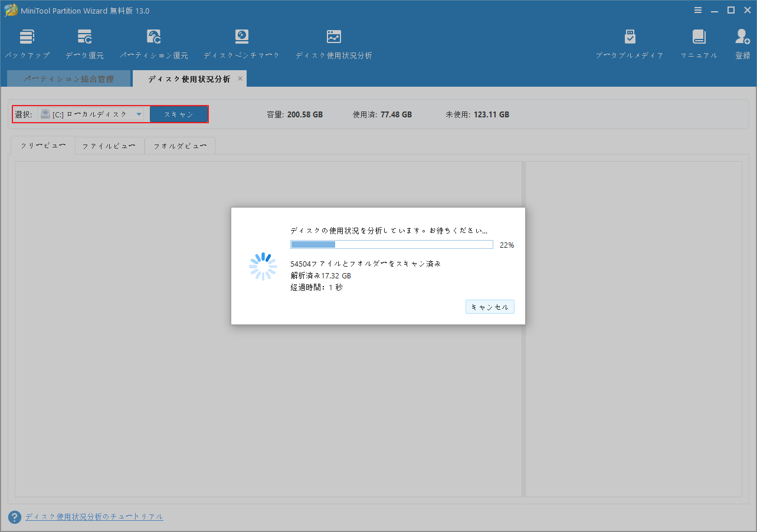Screen dimensions: 757x532
Task: Open the バックアップ (Backup) tool
Action: pos(27,42)
